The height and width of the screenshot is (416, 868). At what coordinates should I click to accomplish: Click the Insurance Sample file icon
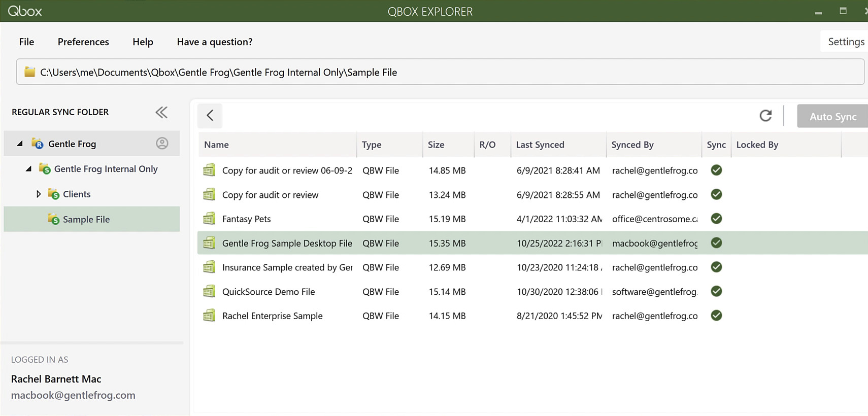pos(209,267)
